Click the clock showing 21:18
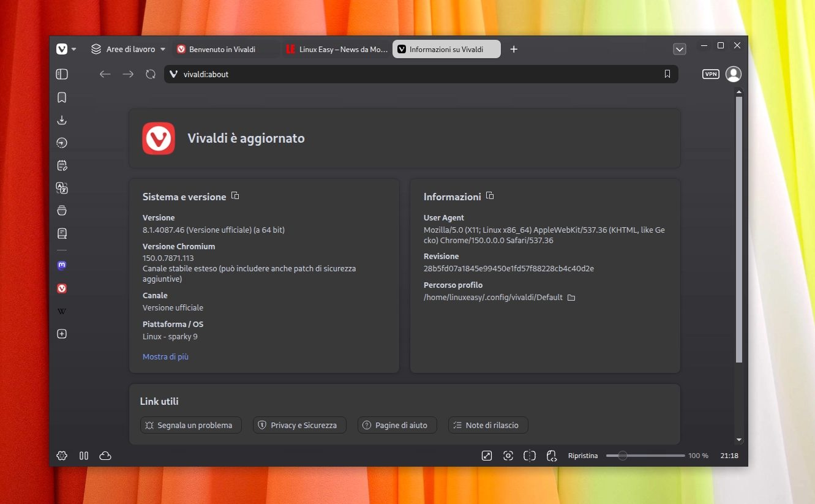 (x=729, y=456)
